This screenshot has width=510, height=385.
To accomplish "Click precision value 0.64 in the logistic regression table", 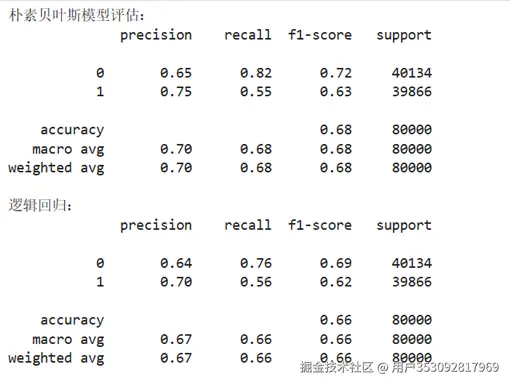I will click(x=176, y=263).
